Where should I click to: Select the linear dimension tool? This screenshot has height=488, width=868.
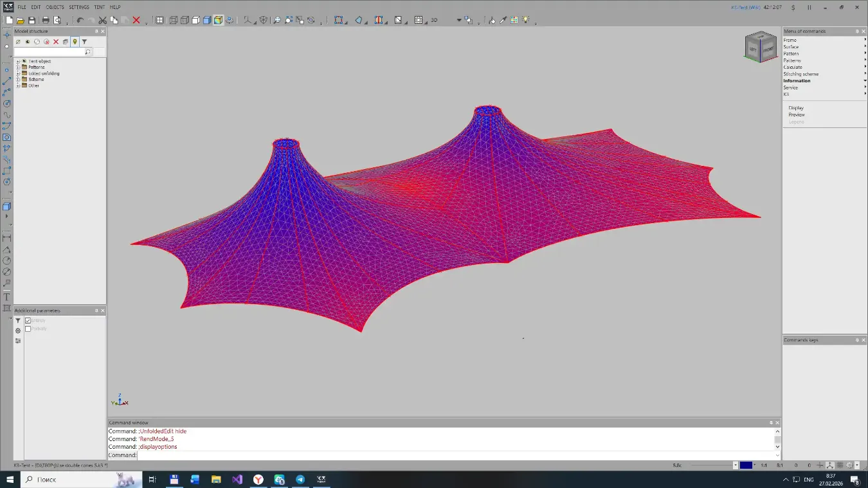[x=7, y=238]
